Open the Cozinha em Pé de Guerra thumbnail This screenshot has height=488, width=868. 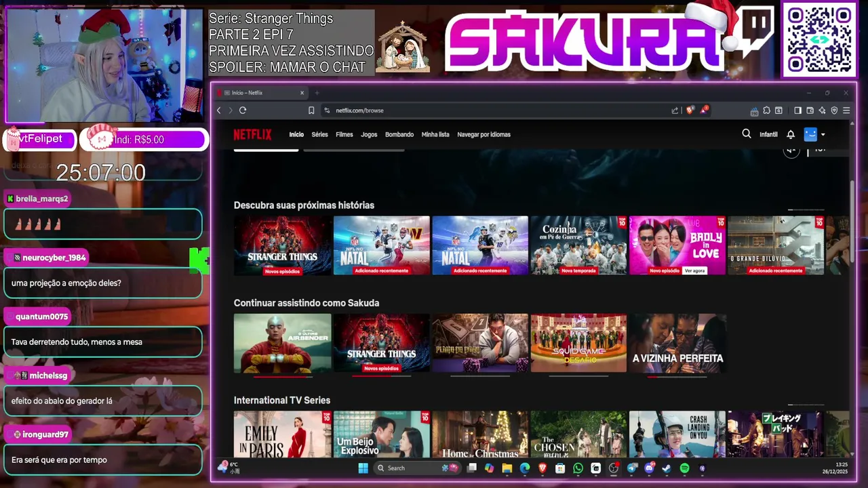coord(578,245)
